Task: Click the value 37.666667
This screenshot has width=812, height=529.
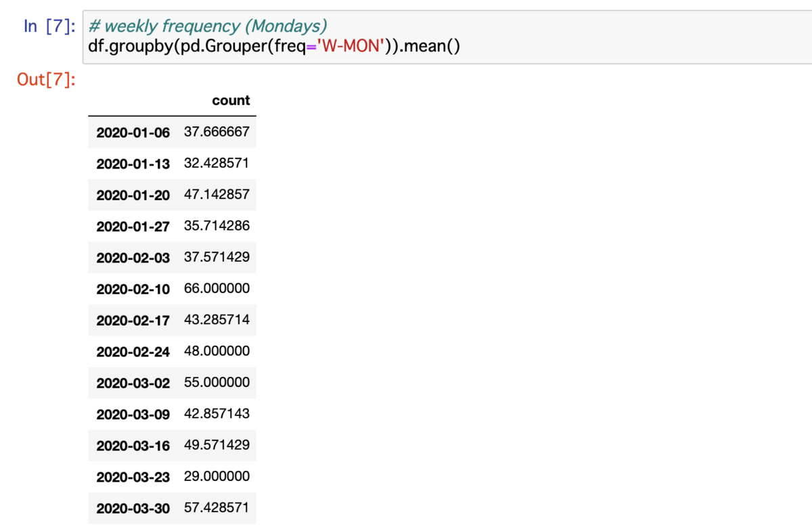Action: [x=217, y=132]
